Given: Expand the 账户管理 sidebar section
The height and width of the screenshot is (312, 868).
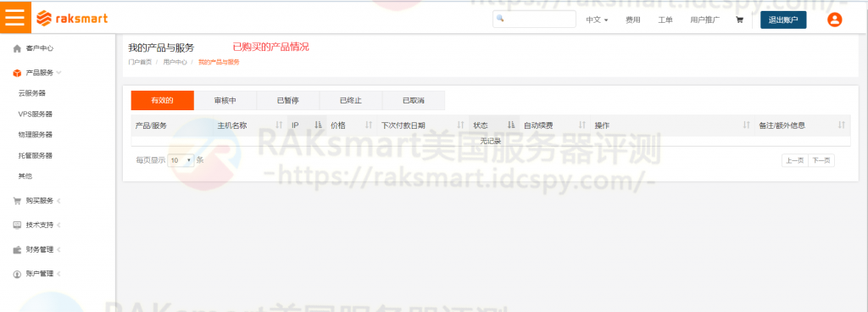Looking at the screenshot, I should [58, 274].
